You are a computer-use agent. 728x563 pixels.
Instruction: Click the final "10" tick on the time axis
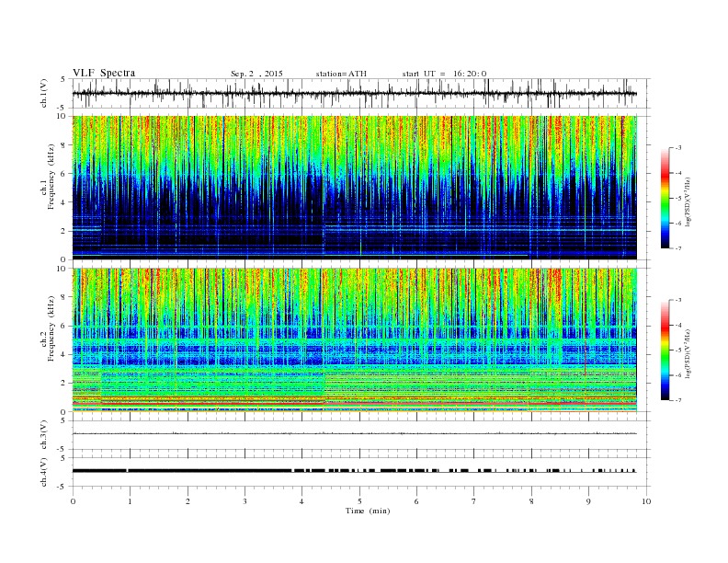coord(646,501)
